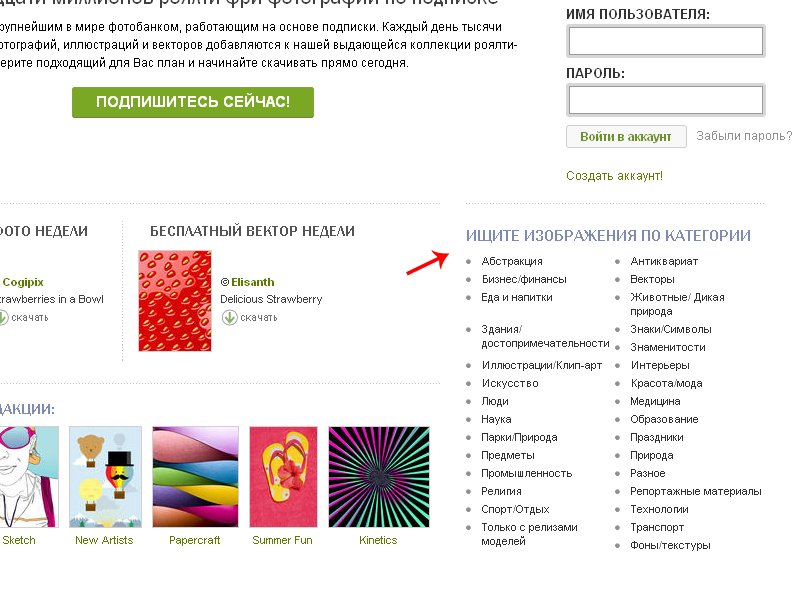Open the Иллюстрации/Клип-арт category
Screen dimensions: 800x600
(x=542, y=365)
